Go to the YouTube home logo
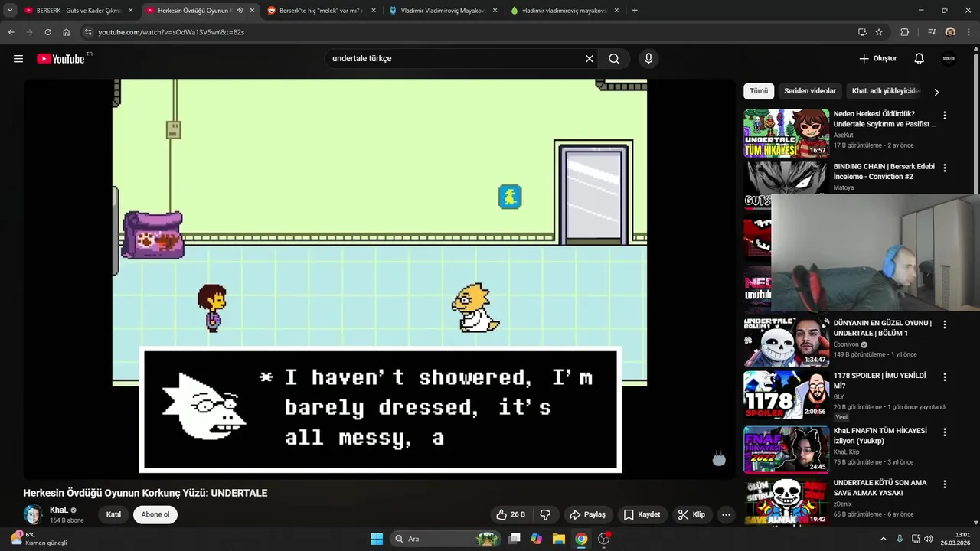Viewport: 980px width, 551px height. point(60,59)
